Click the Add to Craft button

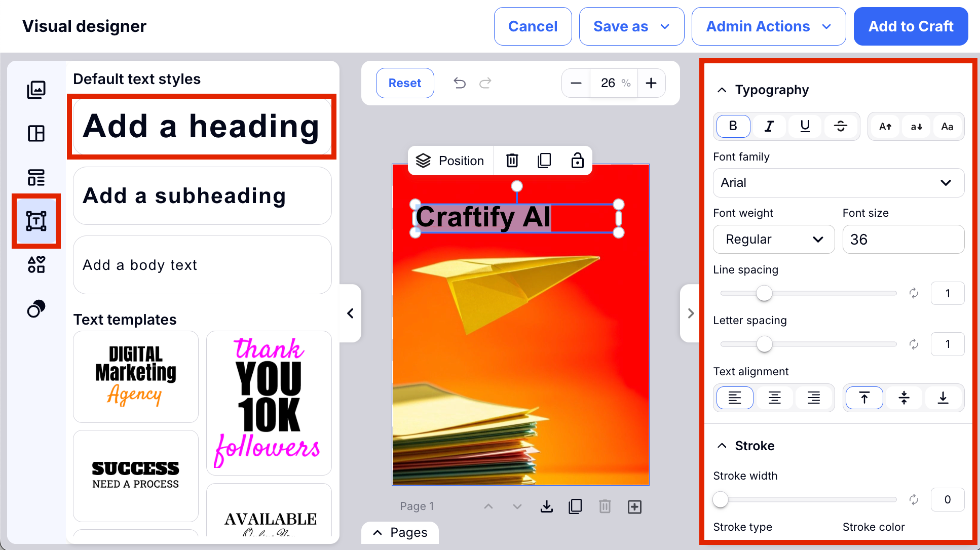[911, 26]
